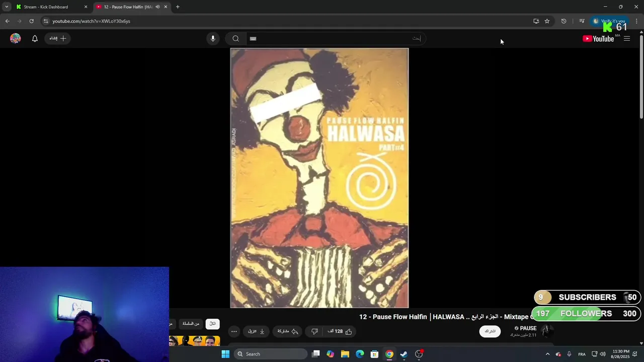Open Task View on taskbar
644x362 pixels.
click(315, 354)
